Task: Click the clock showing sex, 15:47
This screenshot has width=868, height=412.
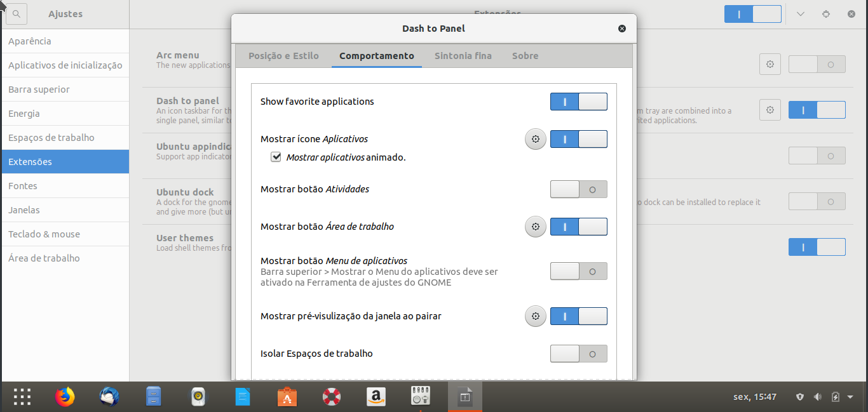Action: (x=754, y=396)
